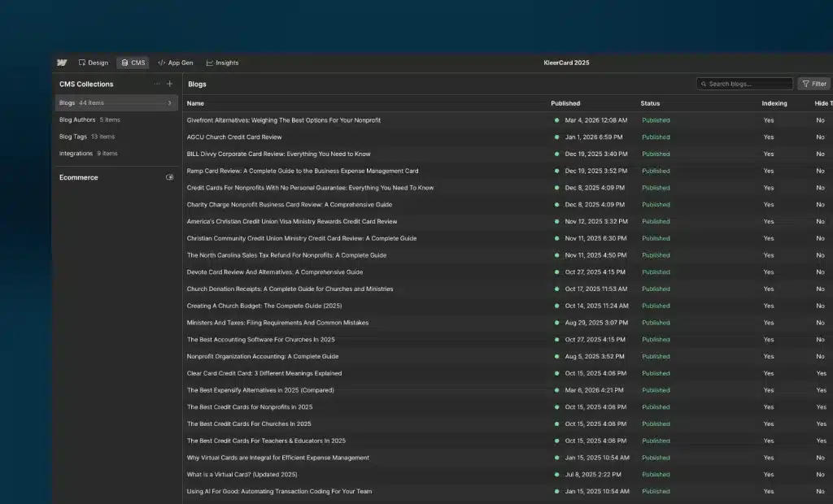Expand the Blogs collection chevron arrow
This screenshot has height=504, width=833.
click(x=169, y=103)
